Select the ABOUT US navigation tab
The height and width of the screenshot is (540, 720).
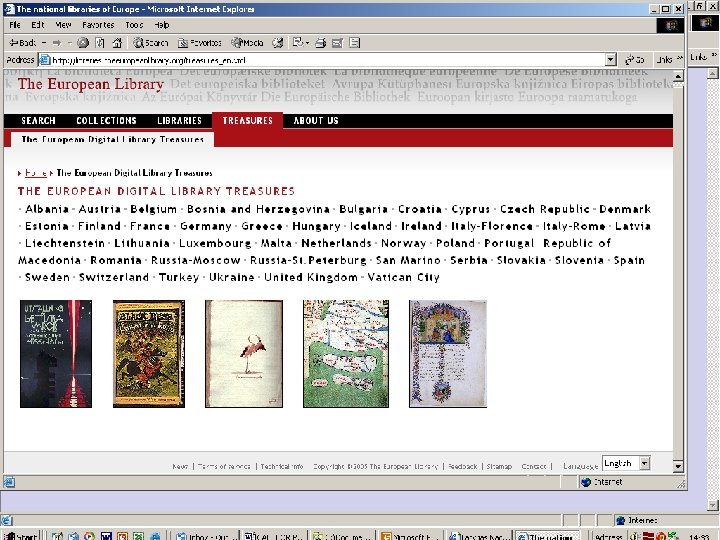[316, 121]
